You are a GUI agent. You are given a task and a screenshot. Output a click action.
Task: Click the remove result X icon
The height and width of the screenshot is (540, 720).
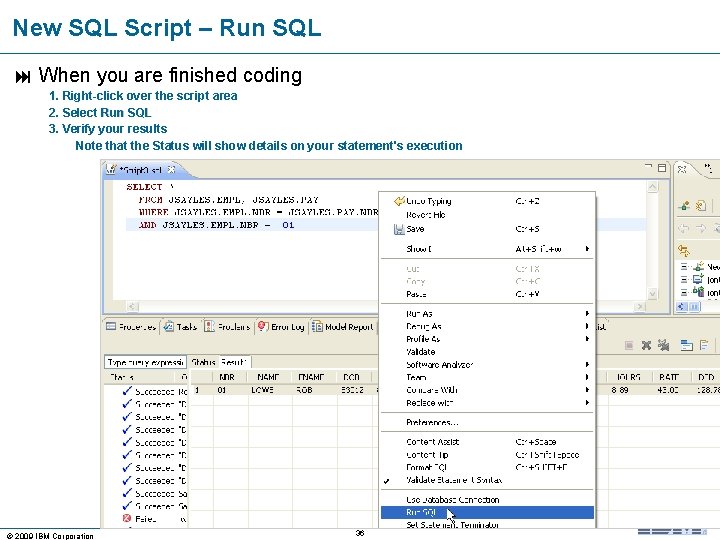tap(646, 345)
